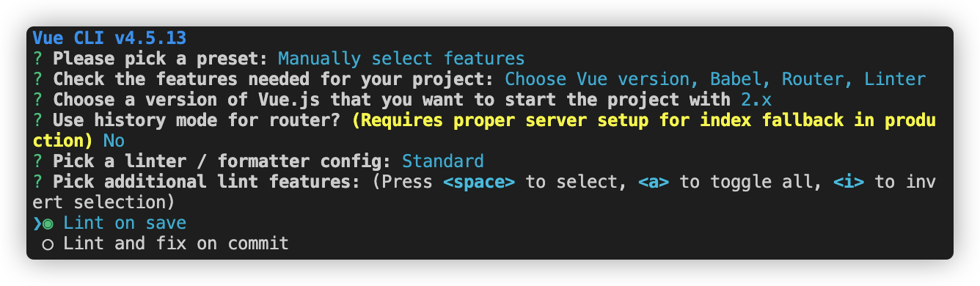Click the No answer for history mode

coord(114,141)
